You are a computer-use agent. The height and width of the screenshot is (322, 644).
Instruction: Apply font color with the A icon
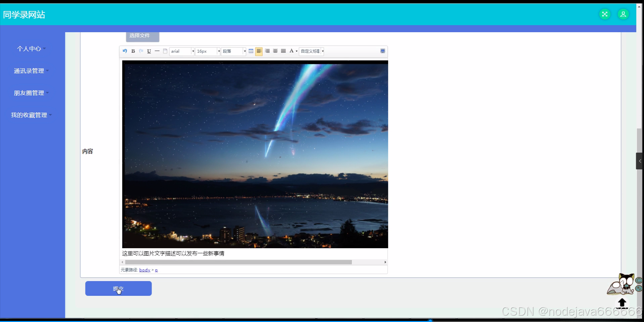pyautogui.click(x=291, y=51)
